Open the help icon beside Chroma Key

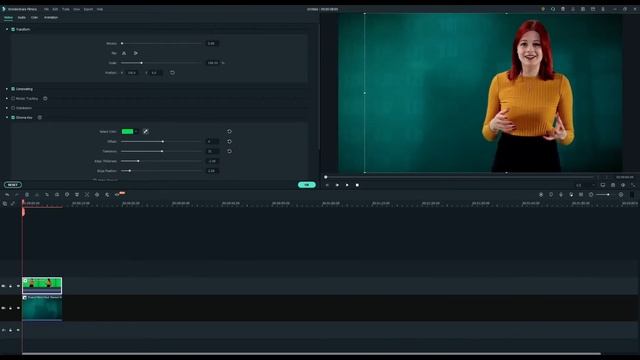pos(40,118)
